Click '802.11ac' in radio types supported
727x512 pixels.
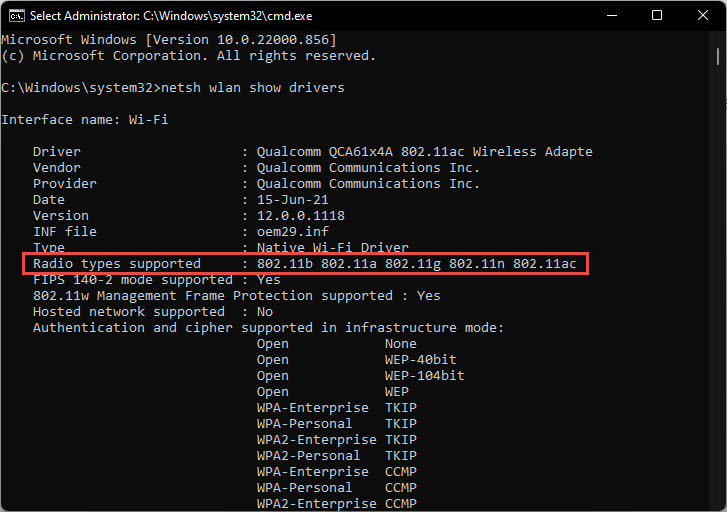(544, 264)
